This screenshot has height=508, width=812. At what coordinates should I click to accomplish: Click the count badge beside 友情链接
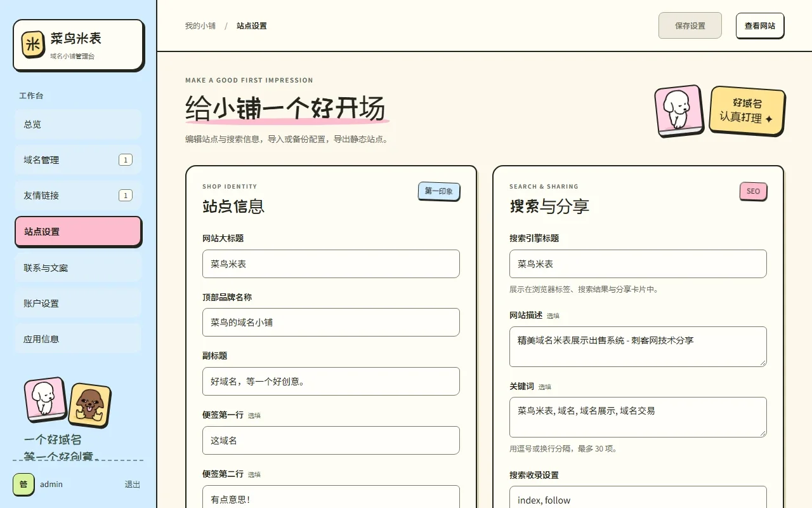click(x=126, y=196)
